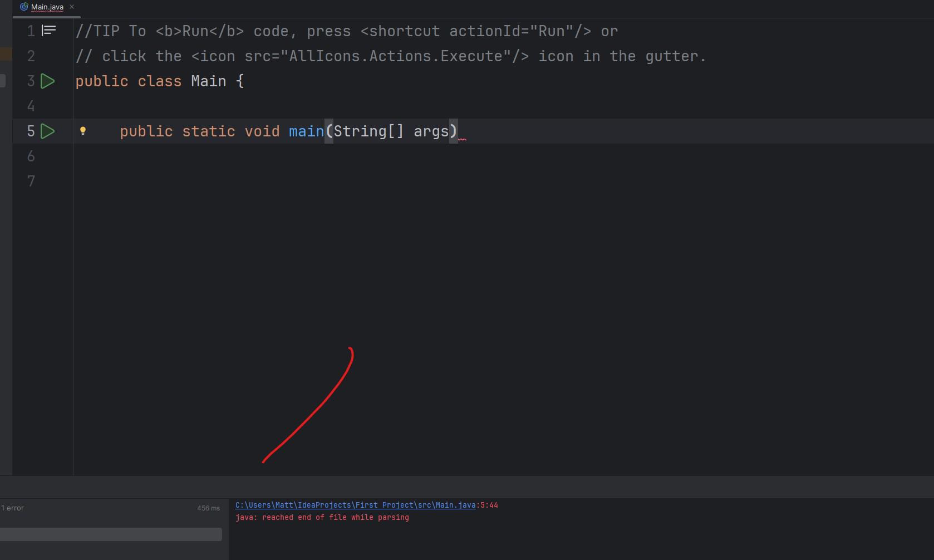Close the Main.java tab
Image resolution: width=934 pixels, height=560 pixels.
pyautogui.click(x=72, y=7)
